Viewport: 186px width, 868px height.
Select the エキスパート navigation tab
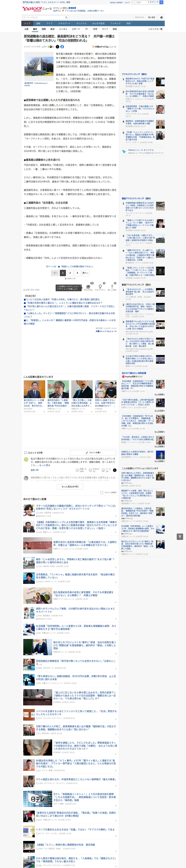coord(64,24)
